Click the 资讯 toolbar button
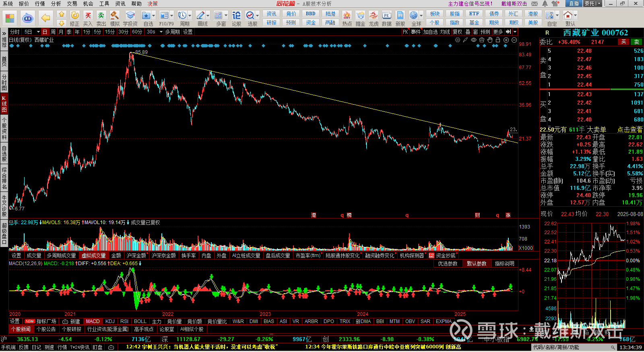The height and width of the screenshot is (352, 644). pos(271,14)
